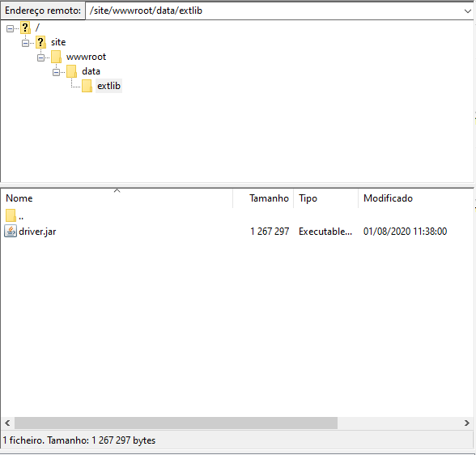476x455 pixels.
Task: Click the site folder question-mark icon
Action: click(40, 42)
